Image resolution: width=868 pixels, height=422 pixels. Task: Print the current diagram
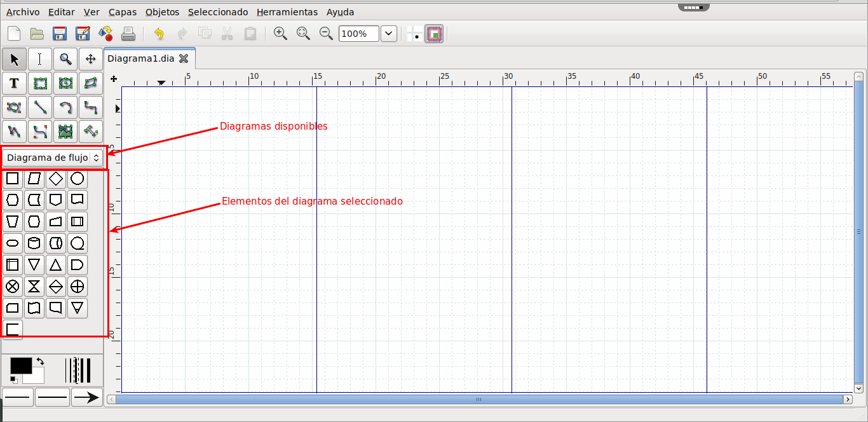pos(128,34)
